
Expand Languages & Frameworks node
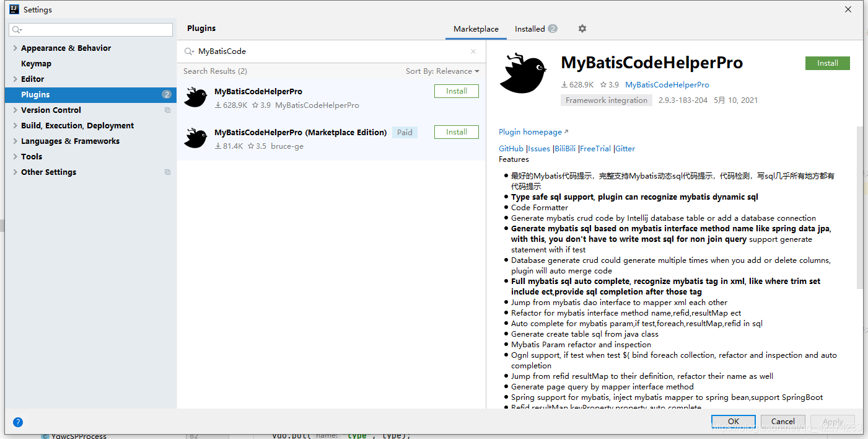pos(15,141)
